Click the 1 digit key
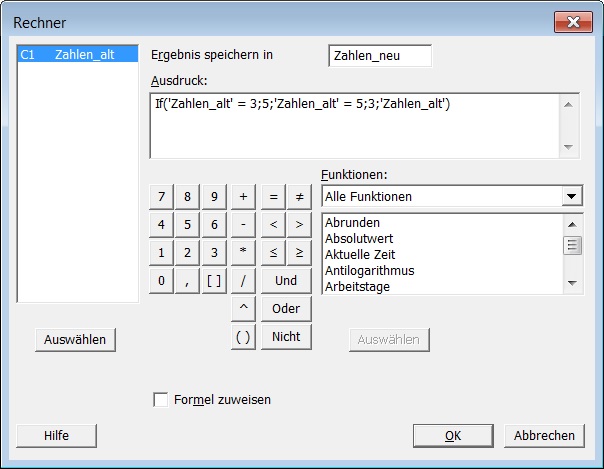Image resolution: width=604 pixels, height=469 pixels. point(161,253)
